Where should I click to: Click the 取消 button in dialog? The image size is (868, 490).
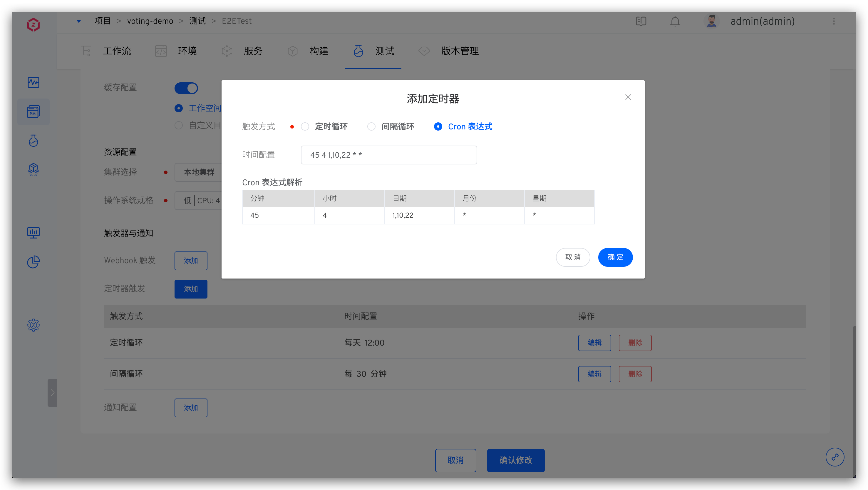[573, 257]
